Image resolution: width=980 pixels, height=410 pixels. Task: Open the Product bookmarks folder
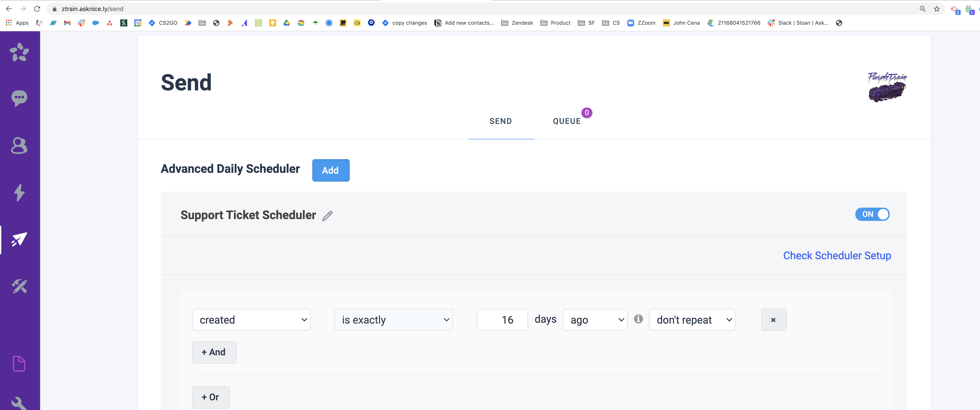pyautogui.click(x=555, y=23)
